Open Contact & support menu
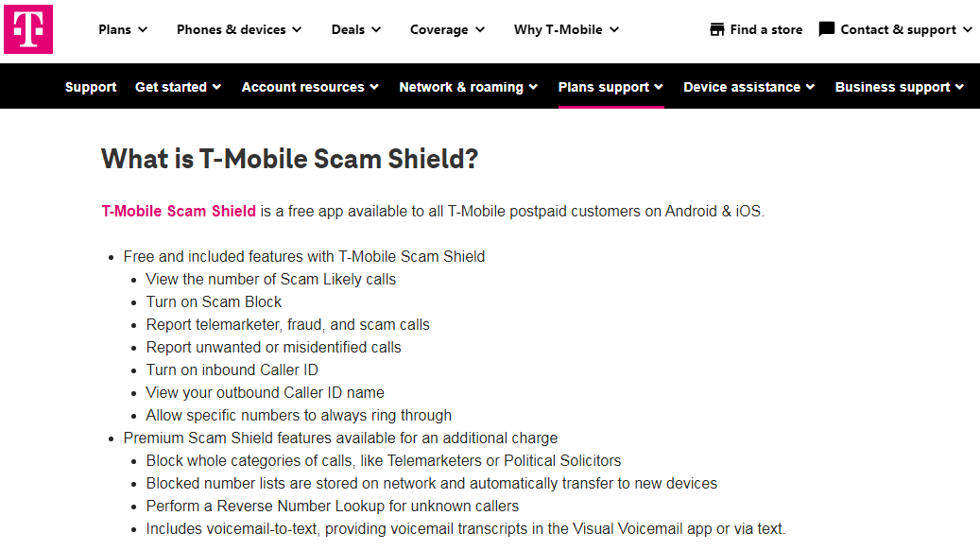980x550 pixels. click(x=898, y=29)
